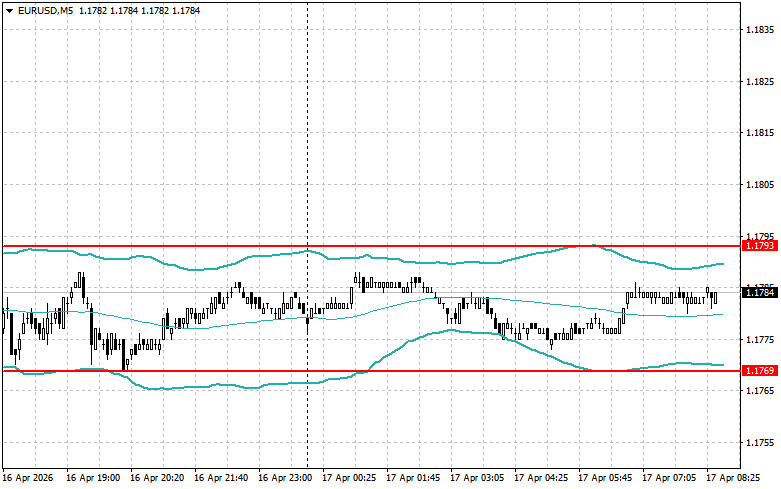
Task: Select the red 1.1793 resistance price label
Action: tap(759, 245)
